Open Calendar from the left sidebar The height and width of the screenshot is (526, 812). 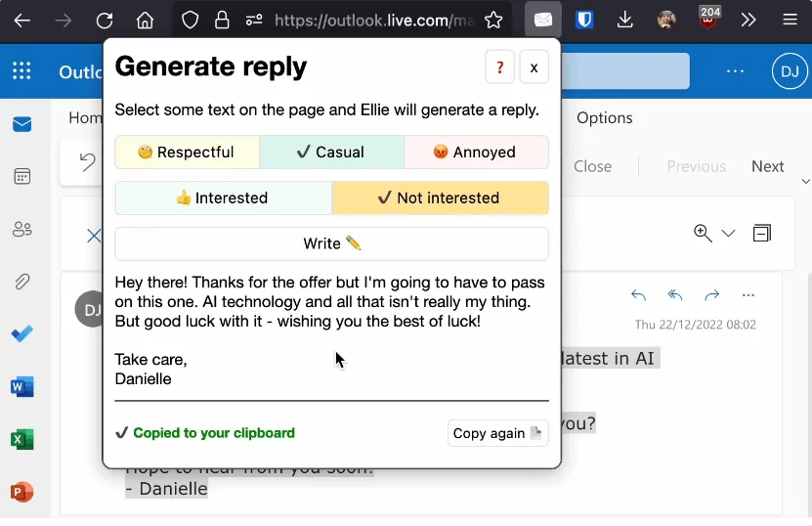tap(21, 176)
